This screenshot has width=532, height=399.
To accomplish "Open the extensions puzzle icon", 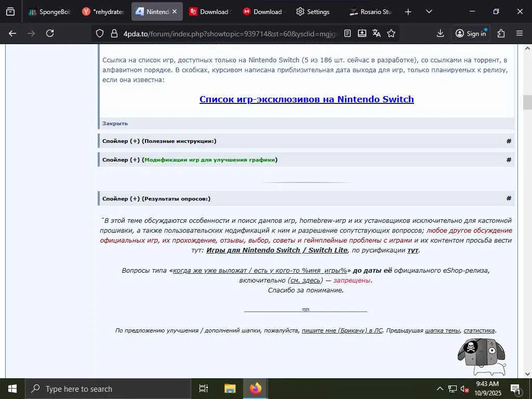I will pos(501,33).
